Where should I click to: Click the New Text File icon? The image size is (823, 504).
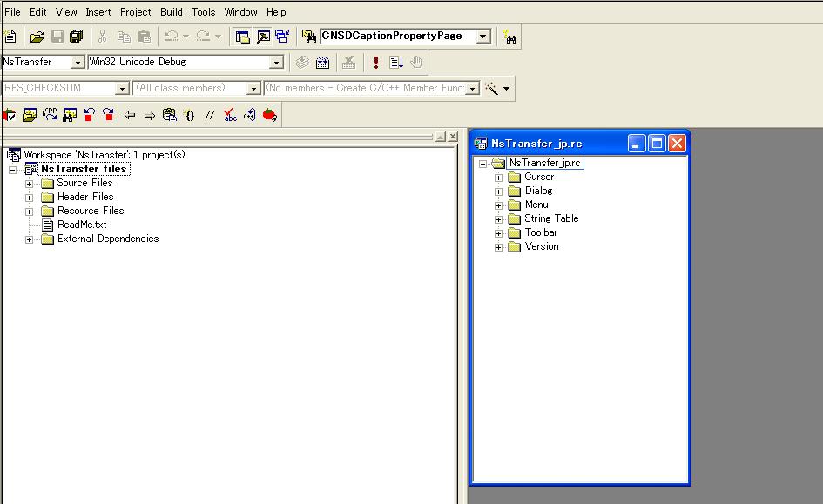10,37
